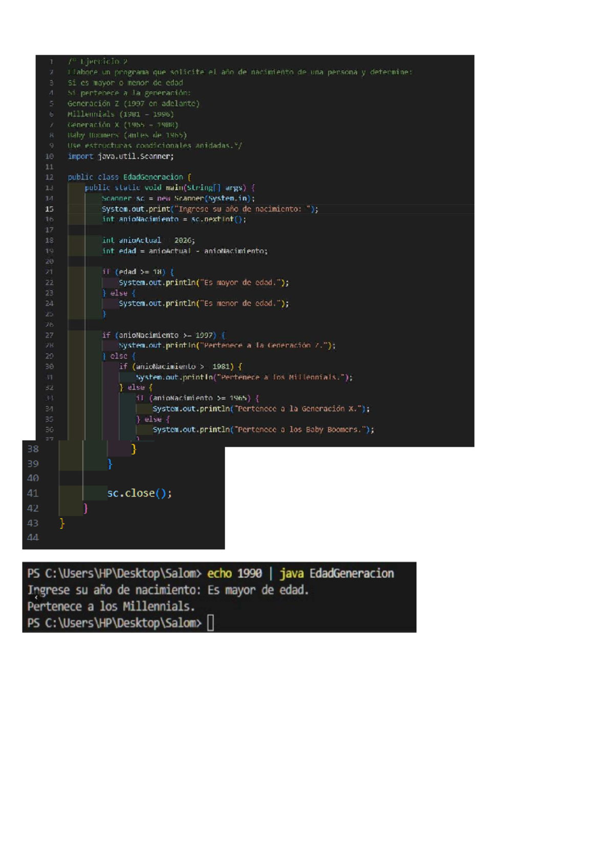This screenshot has height=868, width=614.
Task: Click the println "Es menor de edad." line
Action: tap(204, 303)
